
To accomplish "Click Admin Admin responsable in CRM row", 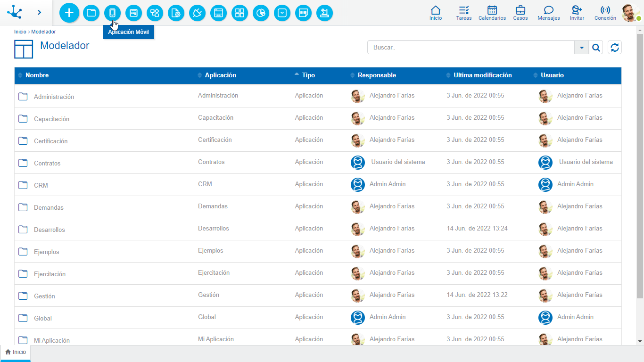I will tap(388, 184).
